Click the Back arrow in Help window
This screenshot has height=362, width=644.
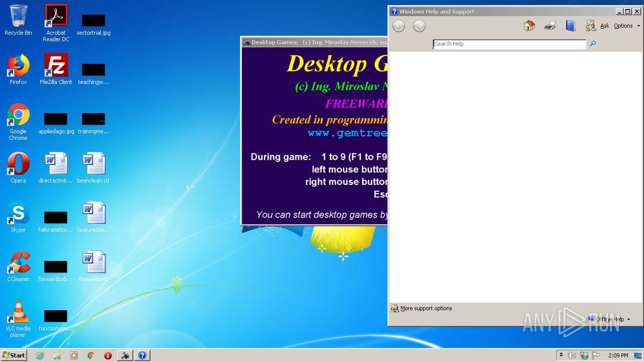(x=398, y=26)
